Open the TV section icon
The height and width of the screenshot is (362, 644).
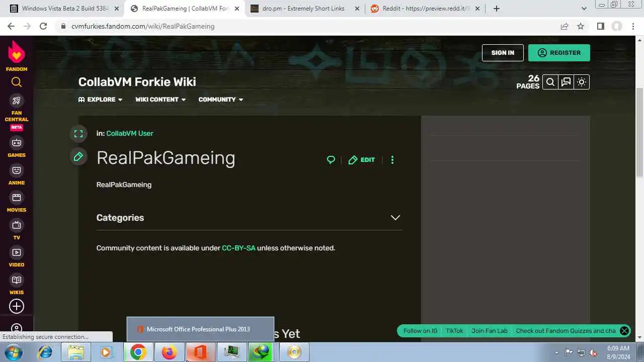(17, 225)
